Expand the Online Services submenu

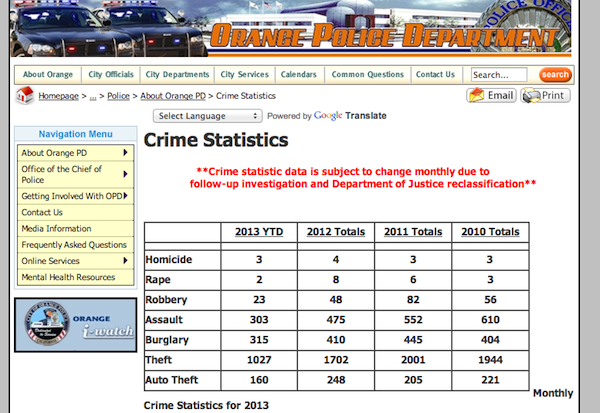click(125, 260)
